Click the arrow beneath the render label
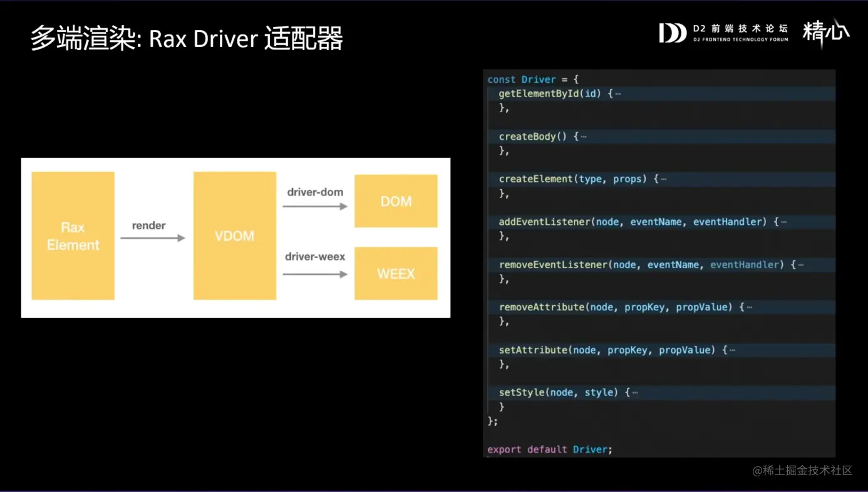This screenshot has width=868, height=492. click(153, 238)
